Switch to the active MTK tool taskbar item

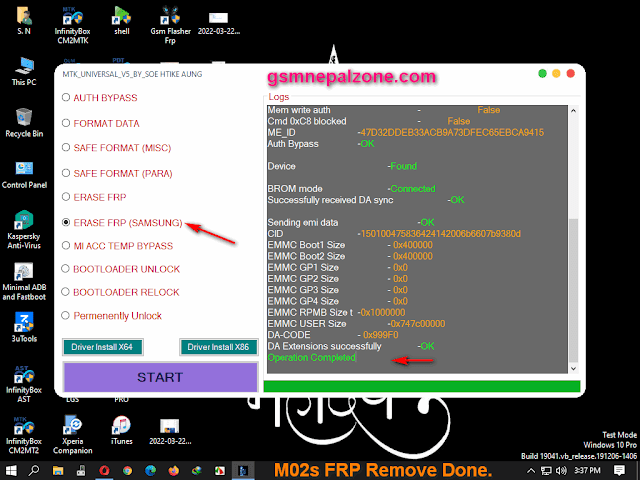click(243, 471)
